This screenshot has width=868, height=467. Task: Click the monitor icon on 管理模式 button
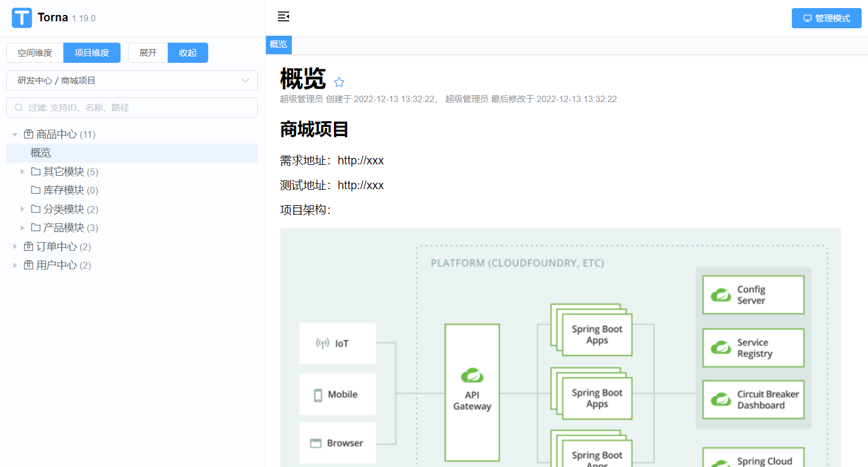pyautogui.click(x=807, y=18)
